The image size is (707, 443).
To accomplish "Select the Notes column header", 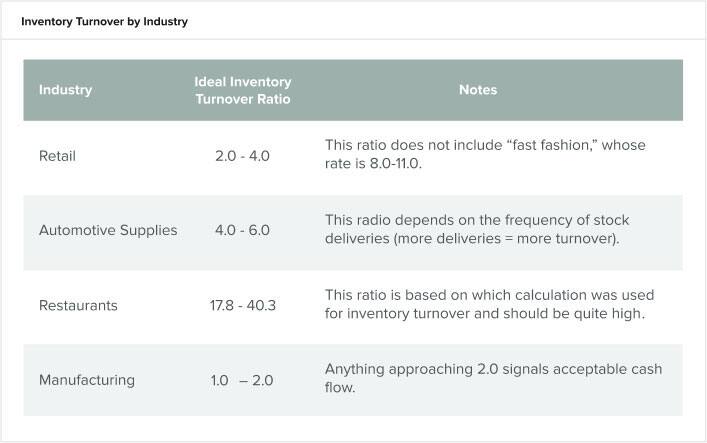I will tap(478, 90).
